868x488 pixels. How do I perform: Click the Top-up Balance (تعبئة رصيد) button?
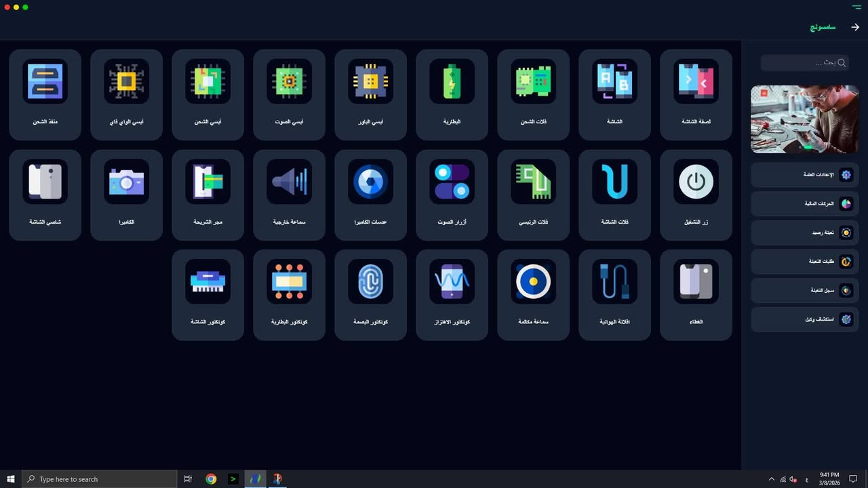click(x=804, y=232)
